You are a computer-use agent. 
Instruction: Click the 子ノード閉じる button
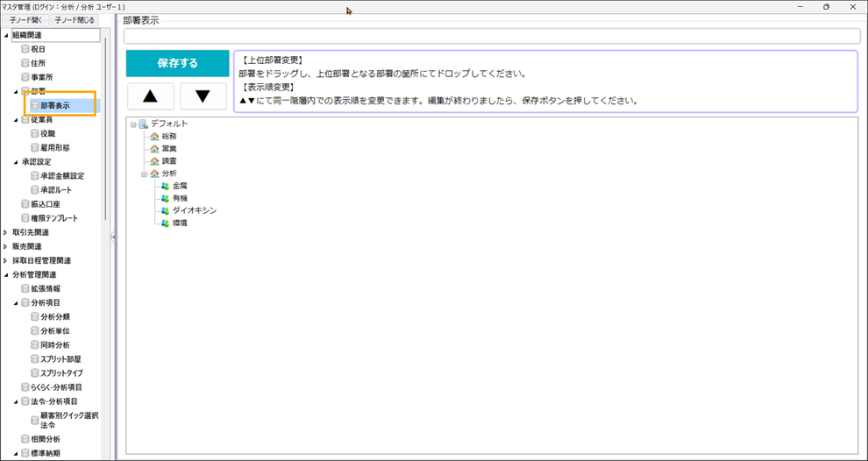tap(75, 20)
